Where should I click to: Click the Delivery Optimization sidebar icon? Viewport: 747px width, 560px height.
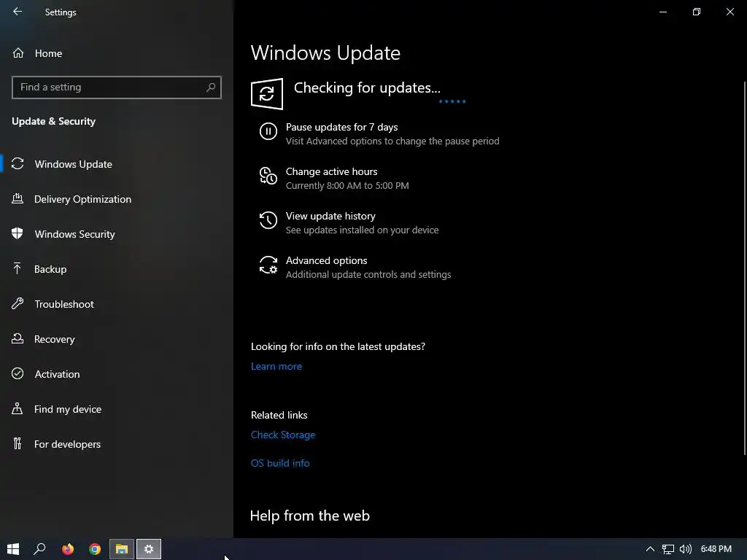click(x=18, y=198)
